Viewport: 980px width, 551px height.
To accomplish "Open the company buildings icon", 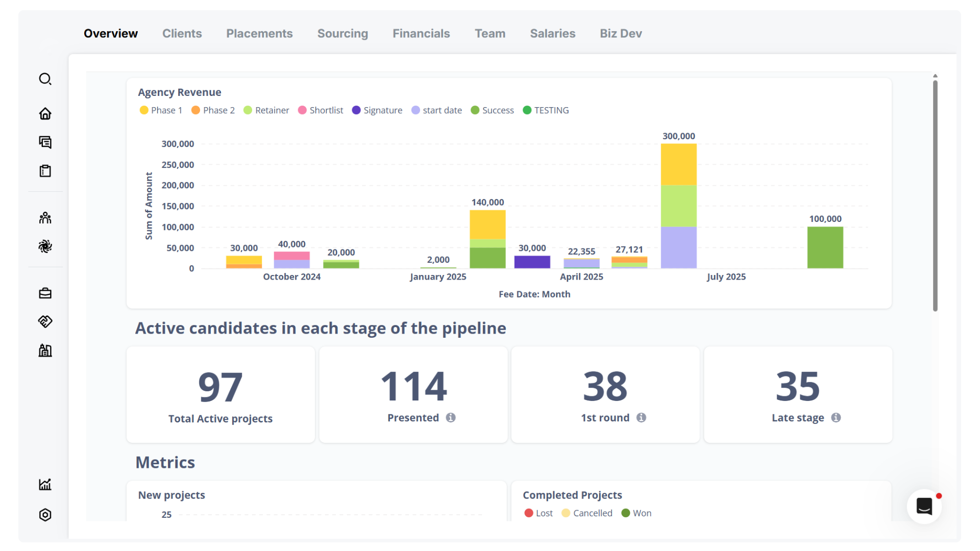I will coord(45,350).
